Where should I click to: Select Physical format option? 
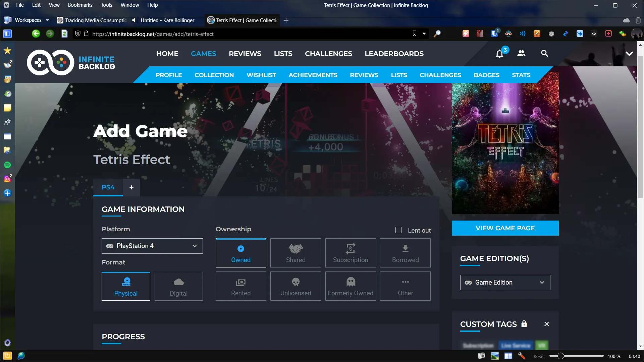(126, 286)
